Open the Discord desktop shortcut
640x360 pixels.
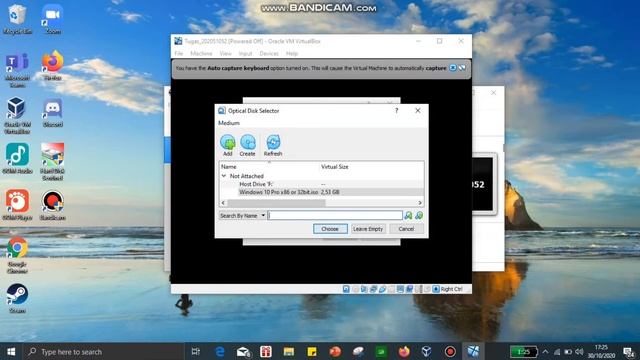52,113
